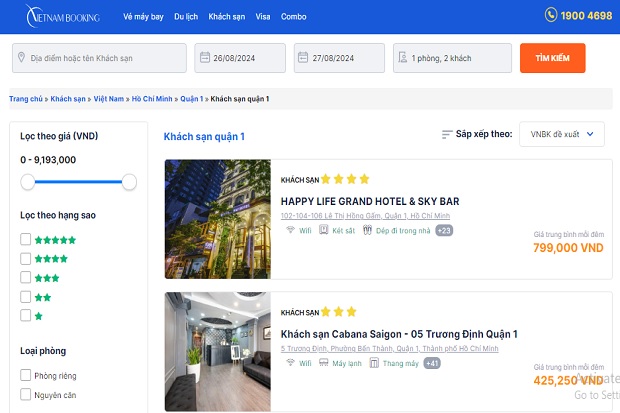620x413 pixels.
Task: Click the sort icon beside Sắp xếp theo
Action: click(x=447, y=135)
